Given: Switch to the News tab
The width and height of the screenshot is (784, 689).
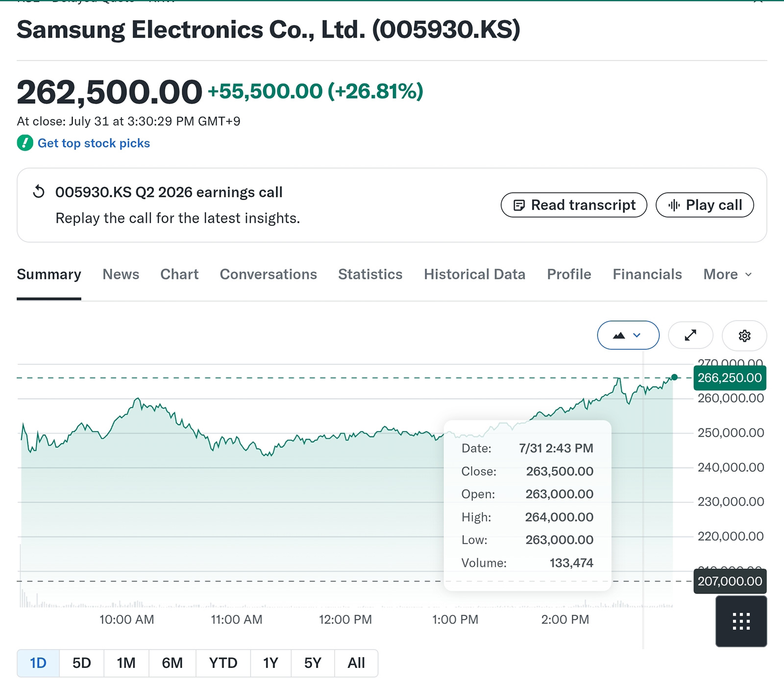Looking at the screenshot, I should [121, 274].
